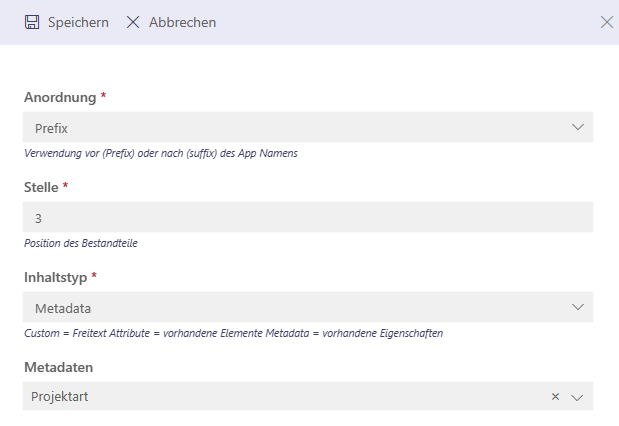
Task: Click the Prefix/suffix hint text under Anordnung
Action: [161, 153]
